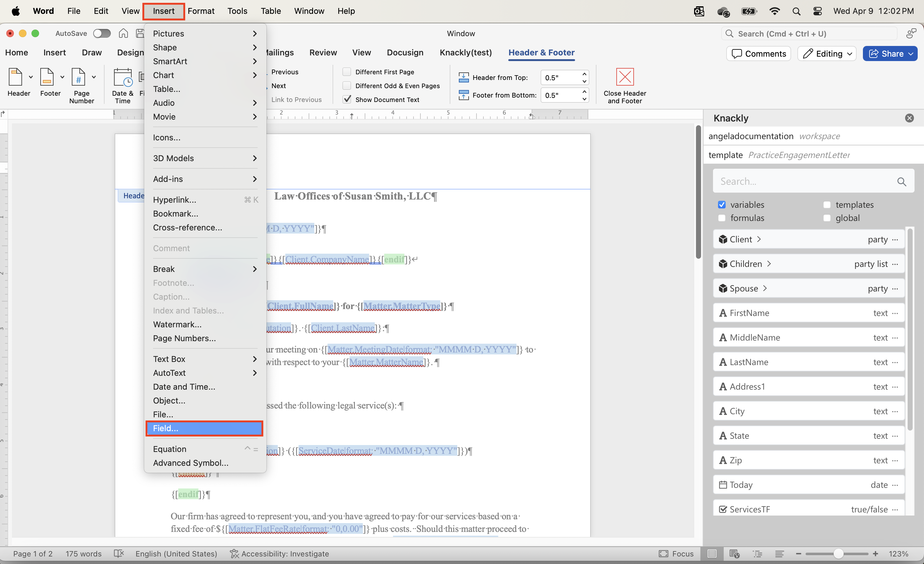Viewport: 924px width, 564px height.
Task: Open the Client variable options dots
Action: [x=895, y=240]
